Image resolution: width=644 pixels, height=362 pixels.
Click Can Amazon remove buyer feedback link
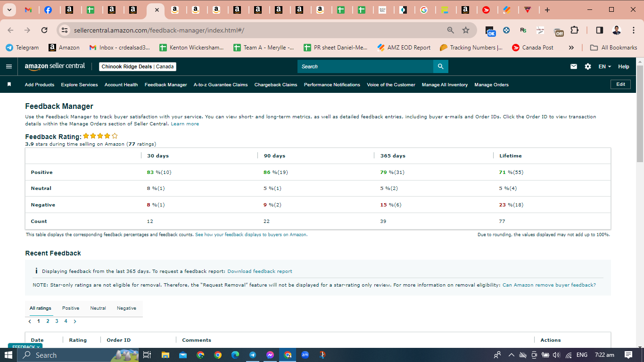[549, 285]
